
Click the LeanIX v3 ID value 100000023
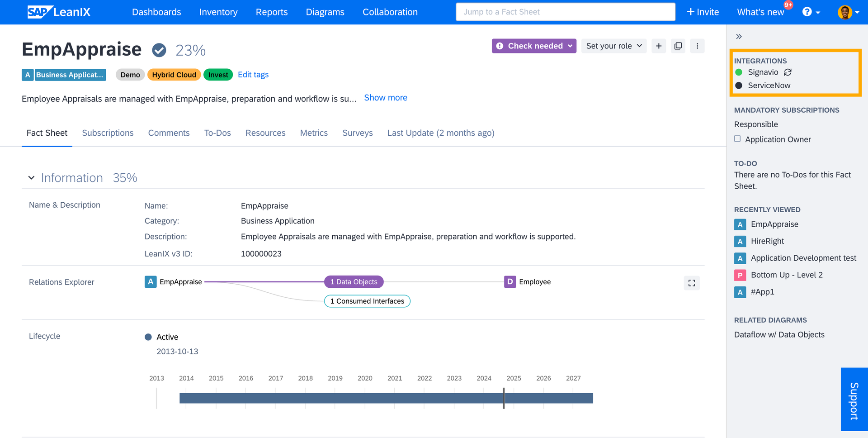click(261, 254)
